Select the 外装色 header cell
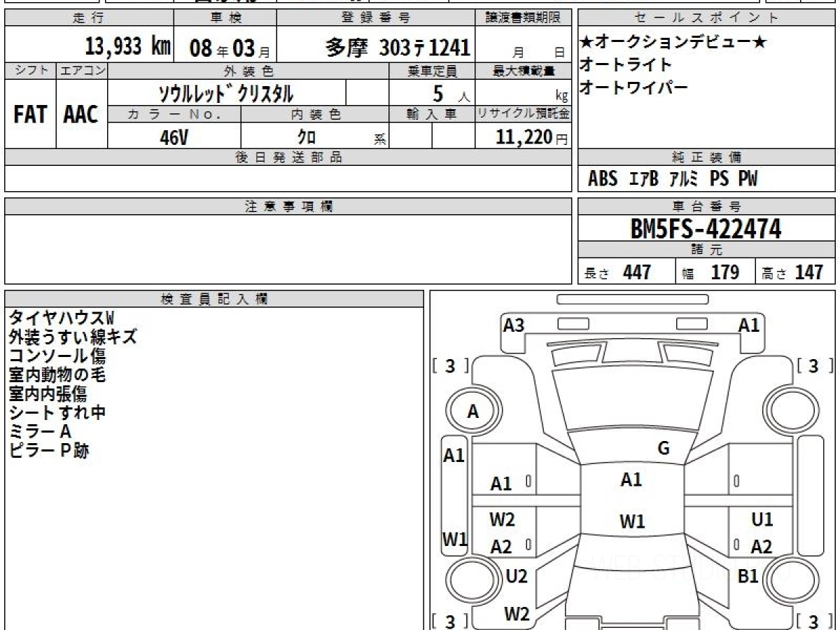Image resolution: width=840 pixels, height=630 pixels. coord(248,71)
